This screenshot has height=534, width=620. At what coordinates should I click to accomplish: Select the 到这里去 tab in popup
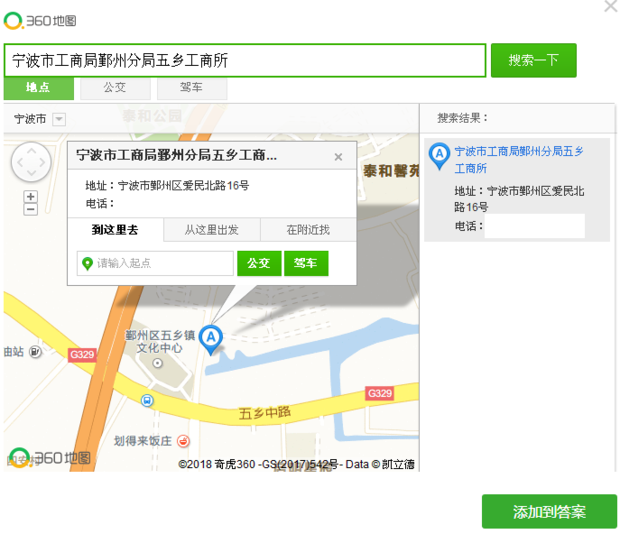pos(115,230)
